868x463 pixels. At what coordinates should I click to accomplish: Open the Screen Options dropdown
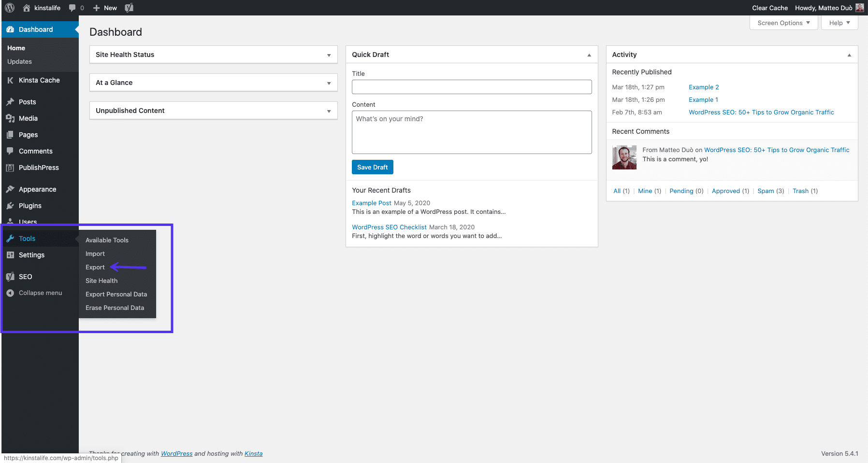783,22
